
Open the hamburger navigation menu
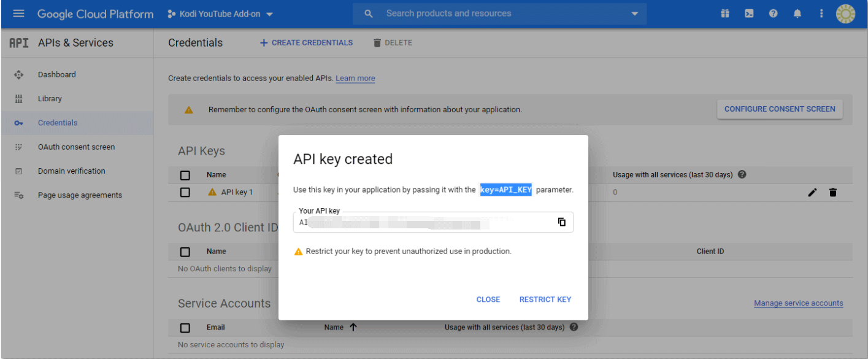click(x=18, y=14)
